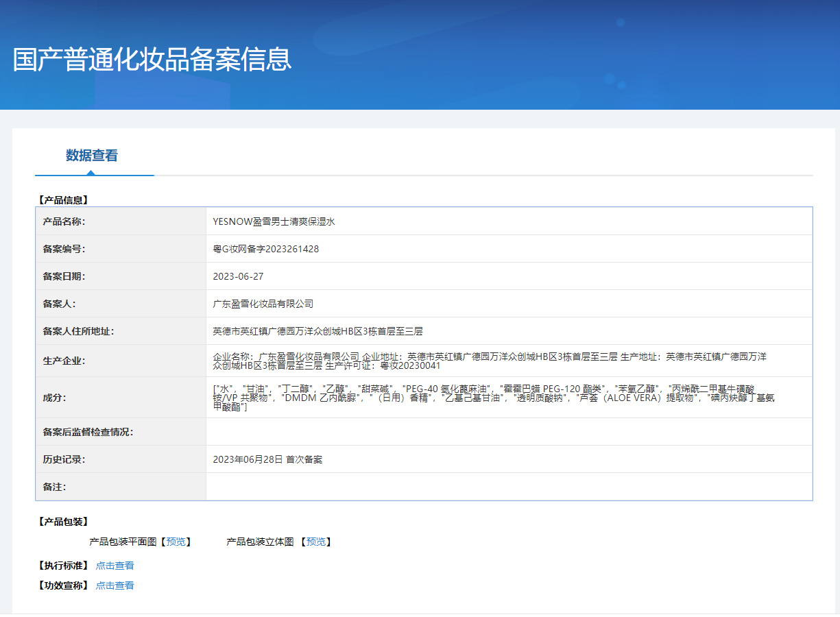Click the ingredients list starting with "水"

494,398
